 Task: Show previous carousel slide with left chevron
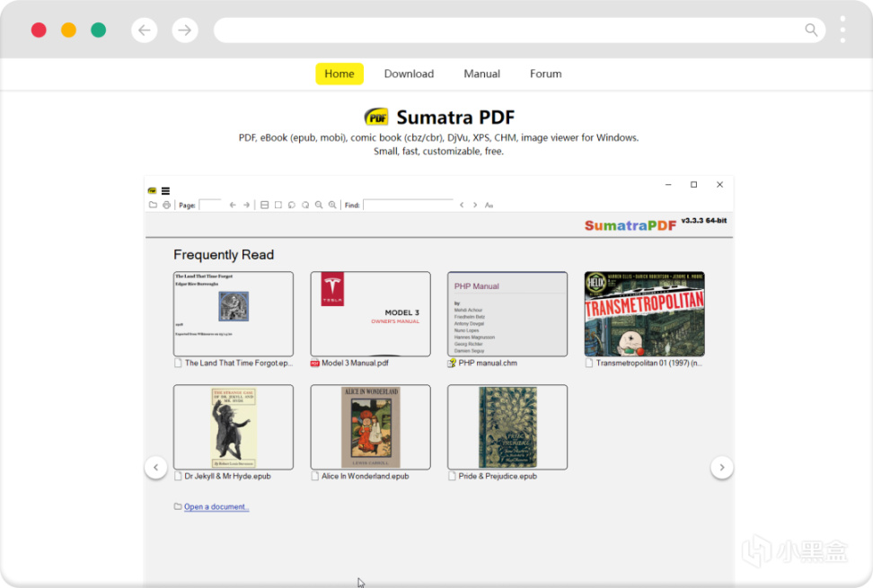coord(156,468)
